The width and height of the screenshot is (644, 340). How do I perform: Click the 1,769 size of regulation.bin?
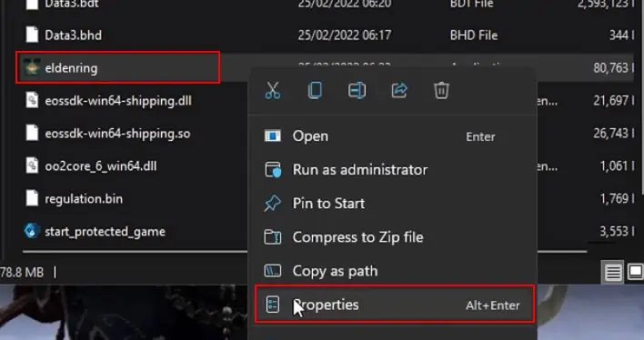pyautogui.click(x=614, y=199)
